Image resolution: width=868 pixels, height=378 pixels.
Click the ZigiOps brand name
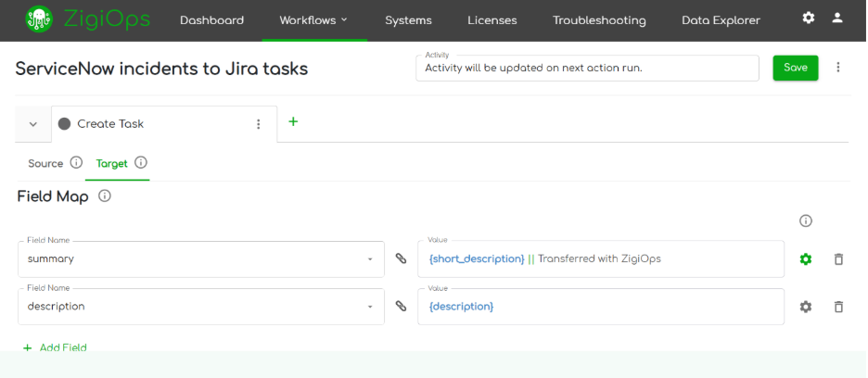(107, 19)
